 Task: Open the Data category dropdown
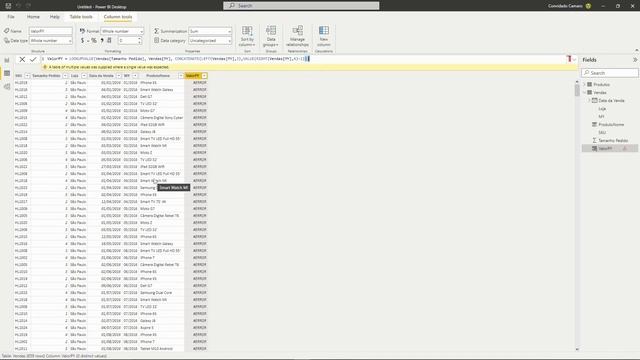click(x=210, y=41)
